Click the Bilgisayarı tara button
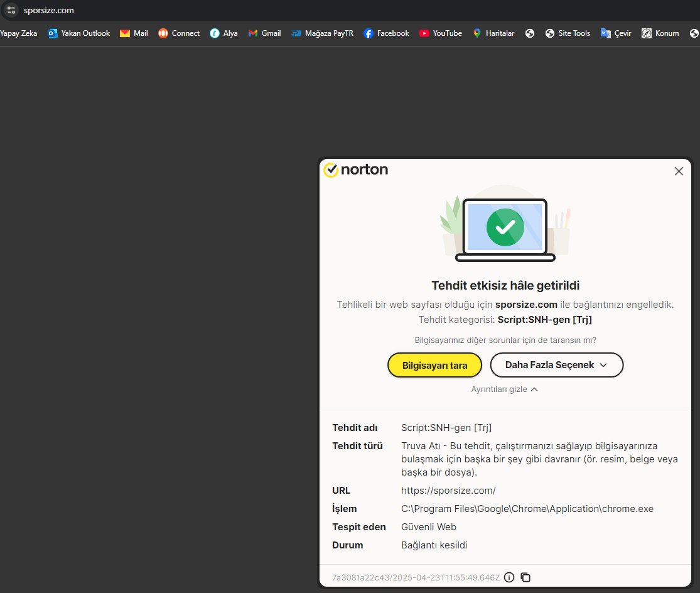Screen dimensions: 700x593 click(x=434, y=365)
